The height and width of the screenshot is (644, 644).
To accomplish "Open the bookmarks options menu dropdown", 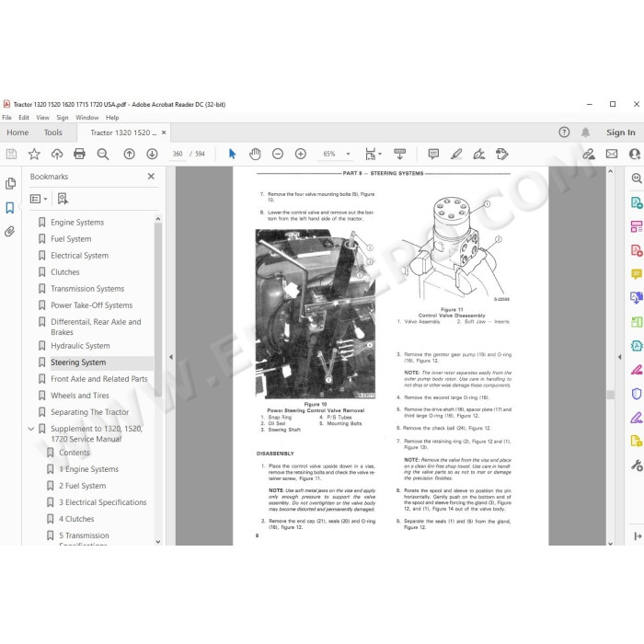I will coord(39,199).
